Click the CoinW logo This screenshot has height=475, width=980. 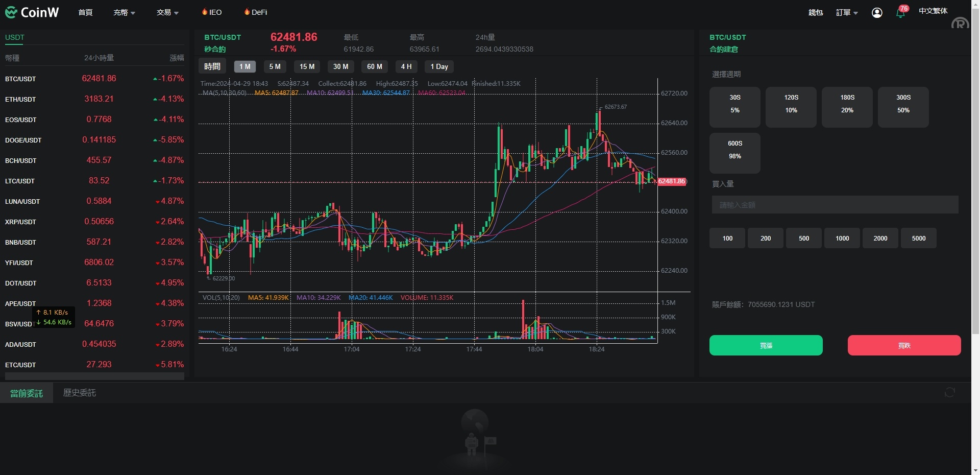pos(32,12)
